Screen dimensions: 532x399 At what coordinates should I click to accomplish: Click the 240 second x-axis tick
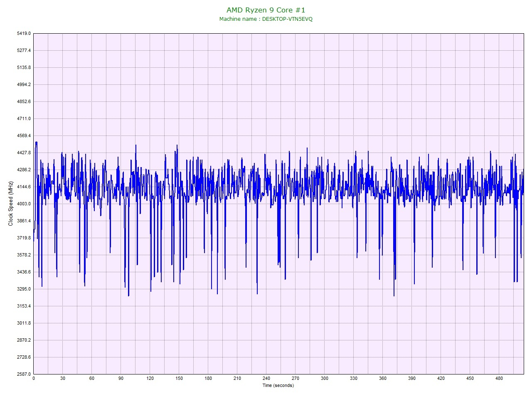266,379
